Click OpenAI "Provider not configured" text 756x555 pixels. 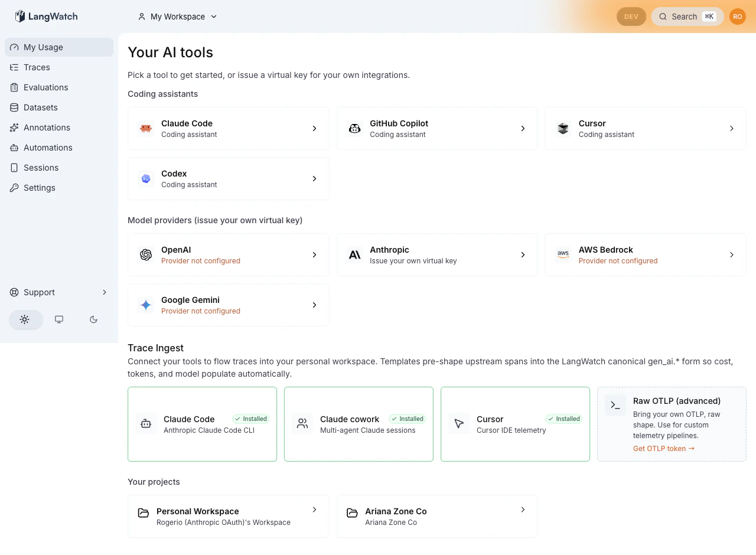coord(201,261)
